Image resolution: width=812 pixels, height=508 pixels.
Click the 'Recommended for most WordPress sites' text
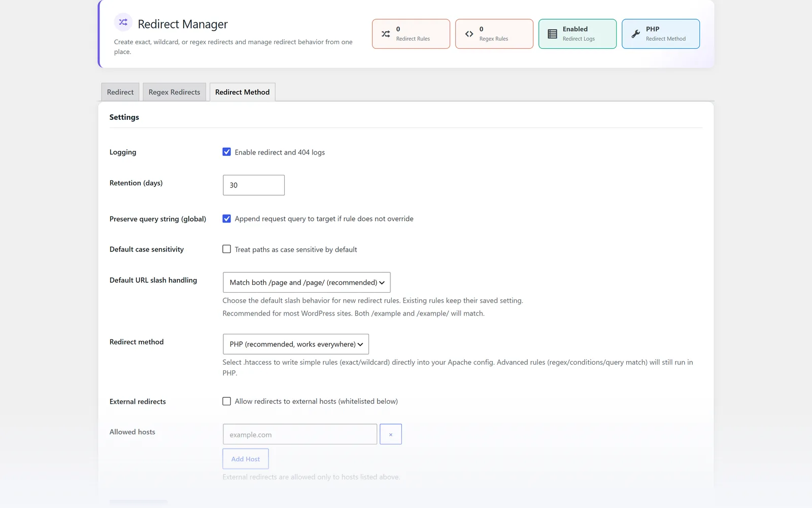pyautogui.click(x=353, y=313)
